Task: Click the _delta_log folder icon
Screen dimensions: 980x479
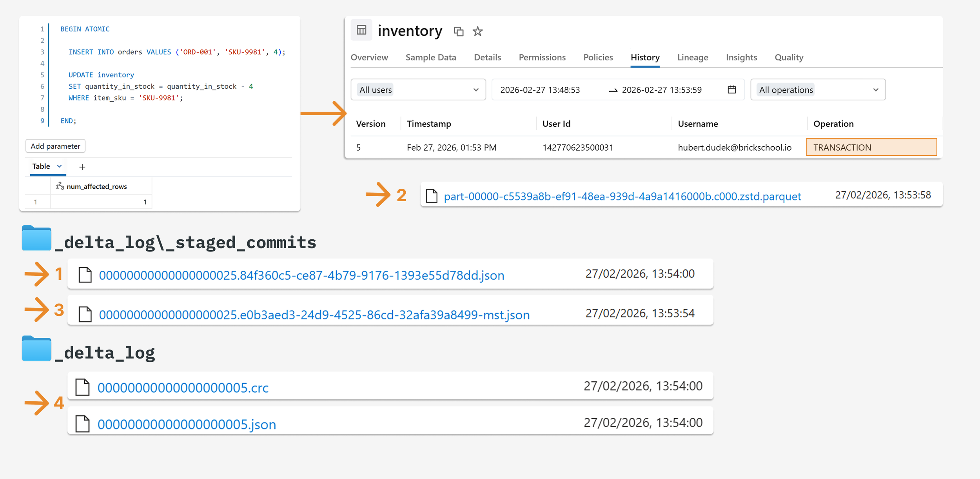Action: coord(36,348)
